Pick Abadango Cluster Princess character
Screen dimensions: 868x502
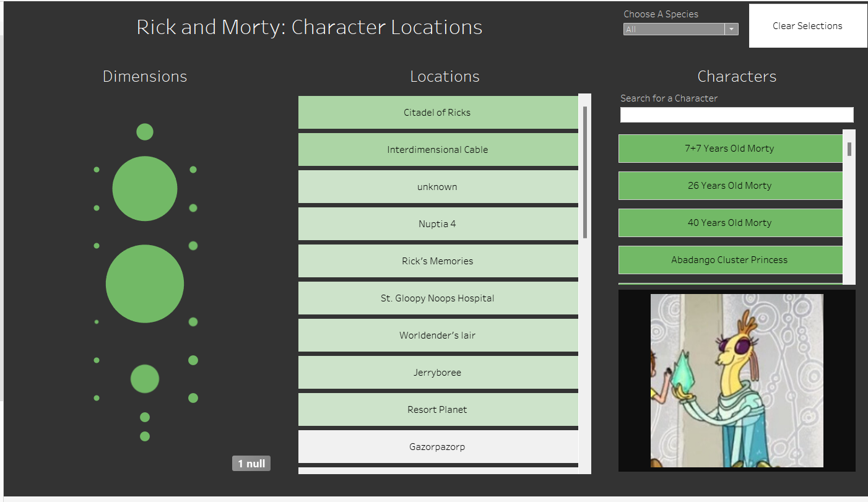731,260
